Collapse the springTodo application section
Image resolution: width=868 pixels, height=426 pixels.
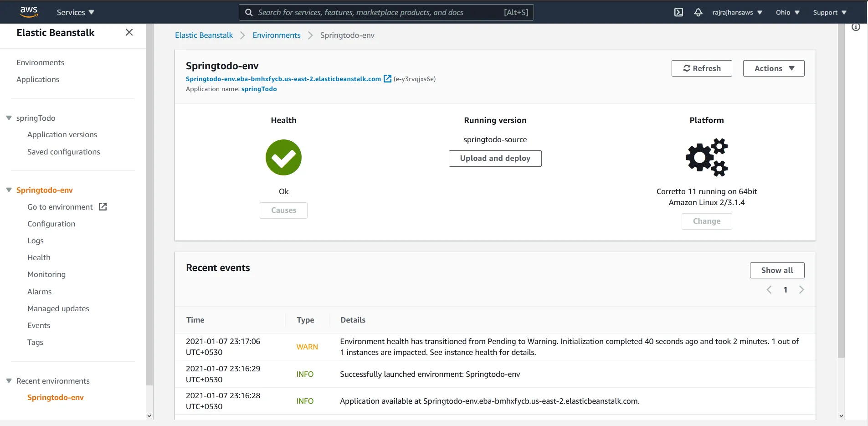[x=8, y=117]
